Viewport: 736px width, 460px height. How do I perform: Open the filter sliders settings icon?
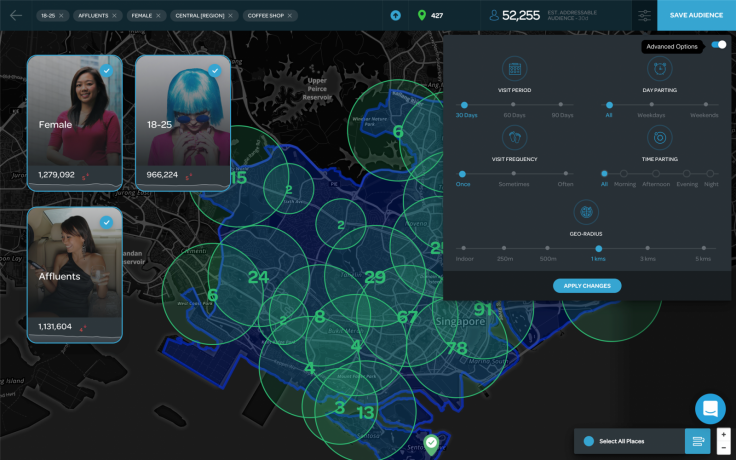pos(644,15)
